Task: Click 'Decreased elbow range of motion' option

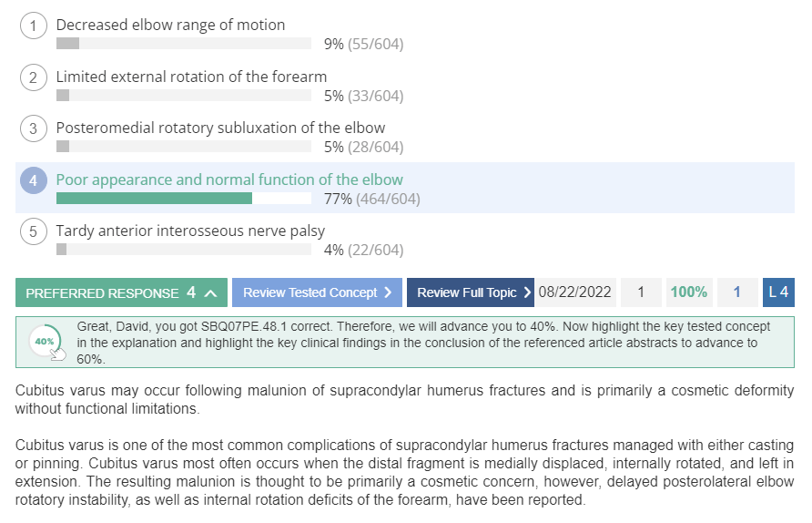Action: pos(170,25)
